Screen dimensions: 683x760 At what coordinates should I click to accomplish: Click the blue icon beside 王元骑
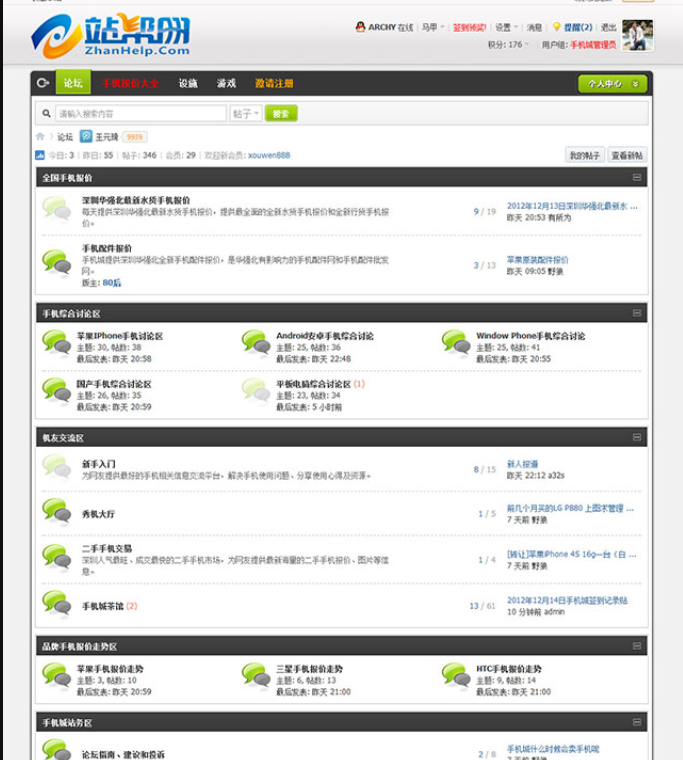coord(86,136)
